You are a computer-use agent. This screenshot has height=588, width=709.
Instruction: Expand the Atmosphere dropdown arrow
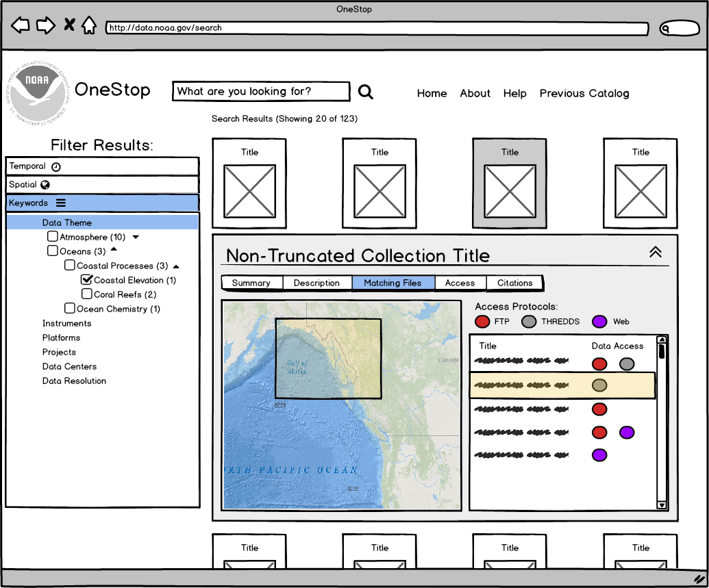(134, 236)
